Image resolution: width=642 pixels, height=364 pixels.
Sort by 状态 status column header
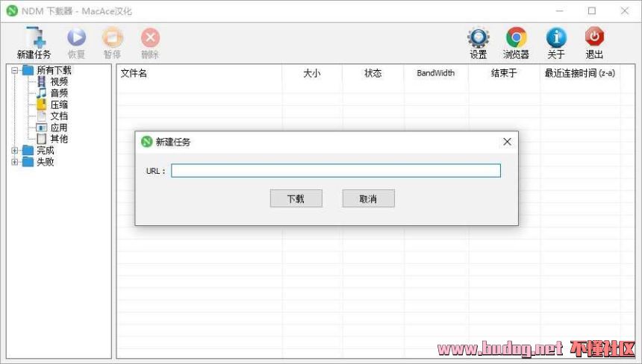tap(373, 73)
